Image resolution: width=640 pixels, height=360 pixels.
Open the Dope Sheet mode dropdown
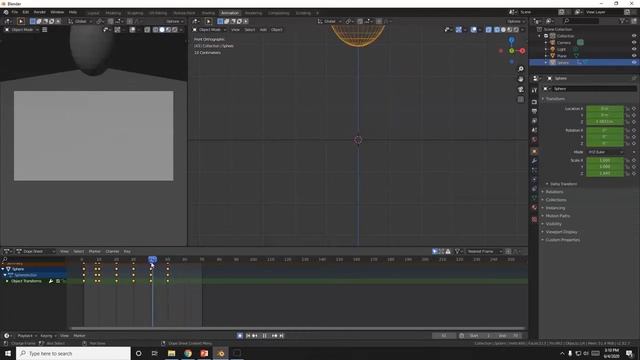point(35,251)
